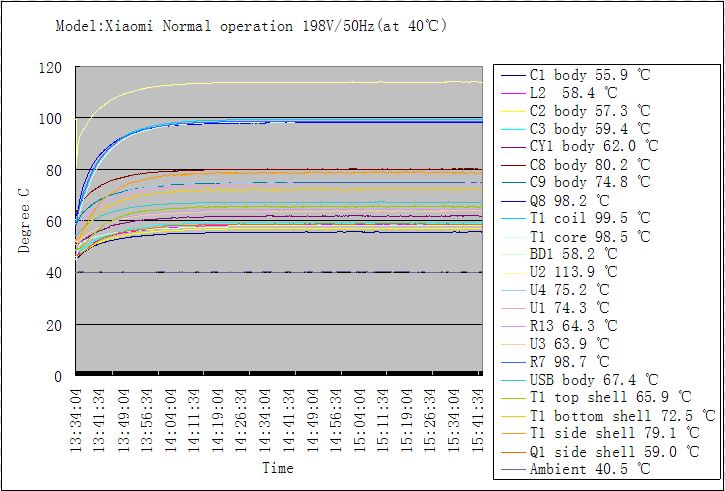This screenshot has height=491, width=725.
Task: Select time label 15:19:04
Action: pyautogui.click(x=407, y=420)
